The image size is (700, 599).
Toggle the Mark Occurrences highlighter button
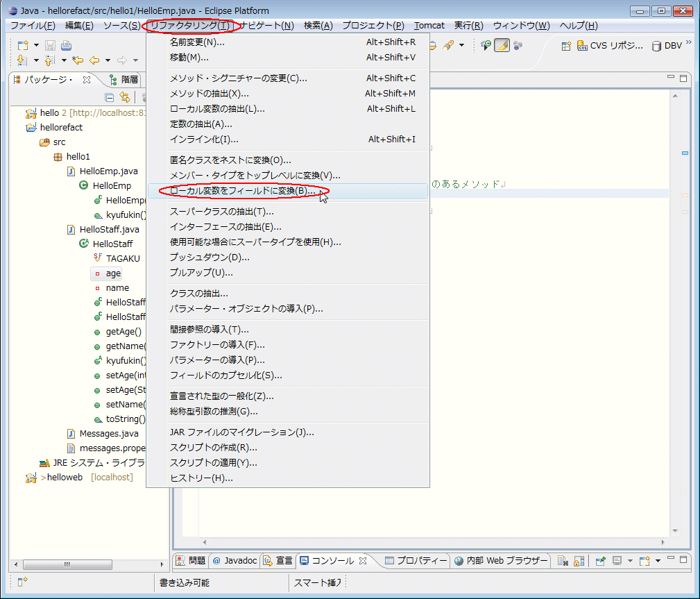coord(502,45)
